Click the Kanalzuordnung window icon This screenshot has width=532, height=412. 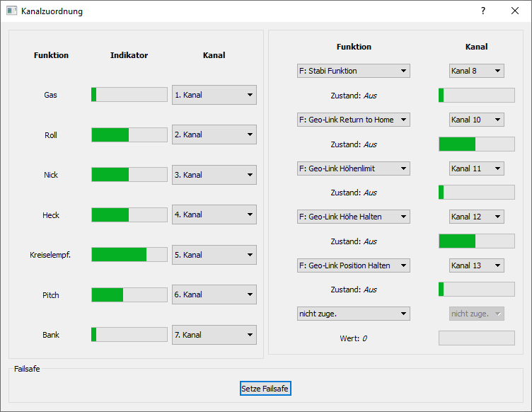pyautogui.click(x=11, y=11)
